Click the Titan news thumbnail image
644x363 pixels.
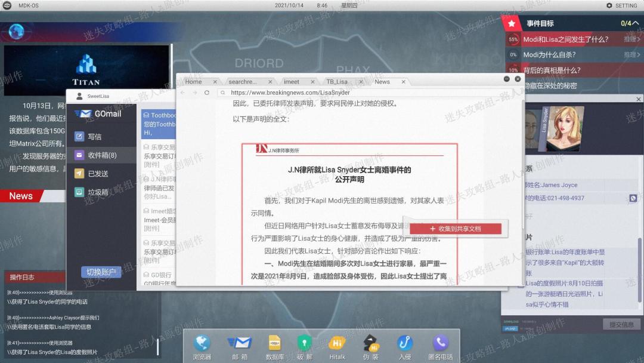(x=86, y=70)
